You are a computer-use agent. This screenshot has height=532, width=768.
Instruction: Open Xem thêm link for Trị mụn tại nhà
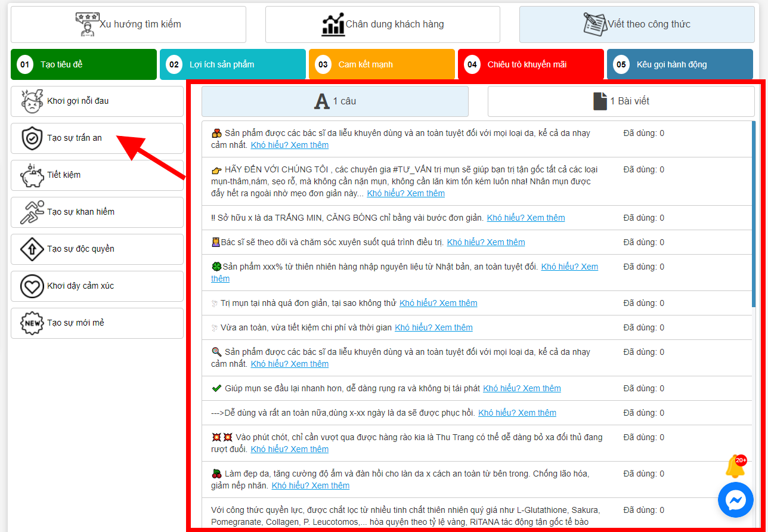tap(438, 303)
